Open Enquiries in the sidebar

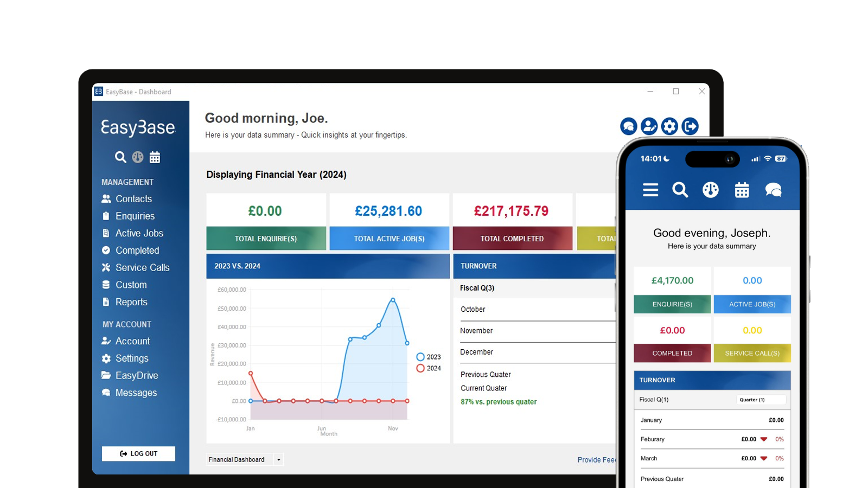pyautogui.click(x=129, y=216)
